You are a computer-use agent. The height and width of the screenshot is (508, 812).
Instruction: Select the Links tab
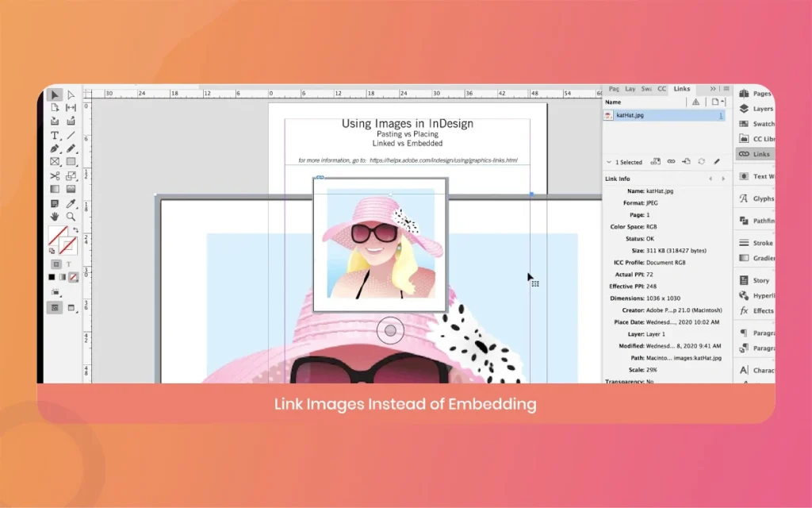(x=681, y=89)
